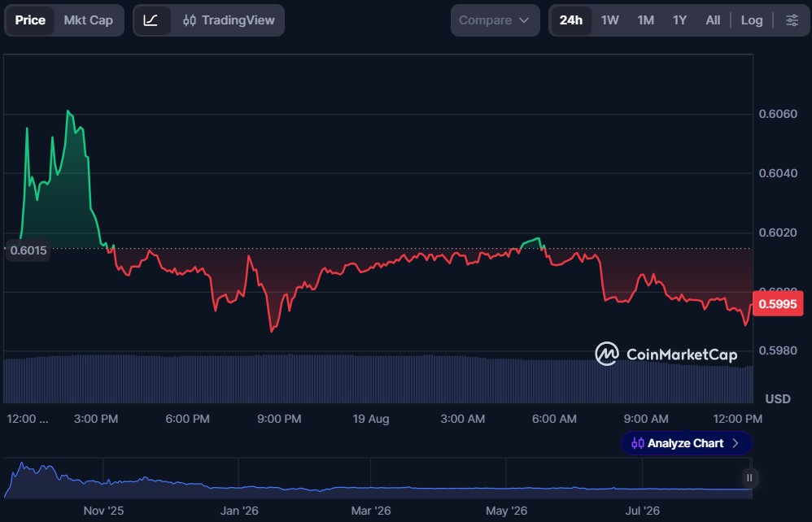Click Jul '26 on the overview timeline
Screen dimensions: 812x522
tap(642, 511)
